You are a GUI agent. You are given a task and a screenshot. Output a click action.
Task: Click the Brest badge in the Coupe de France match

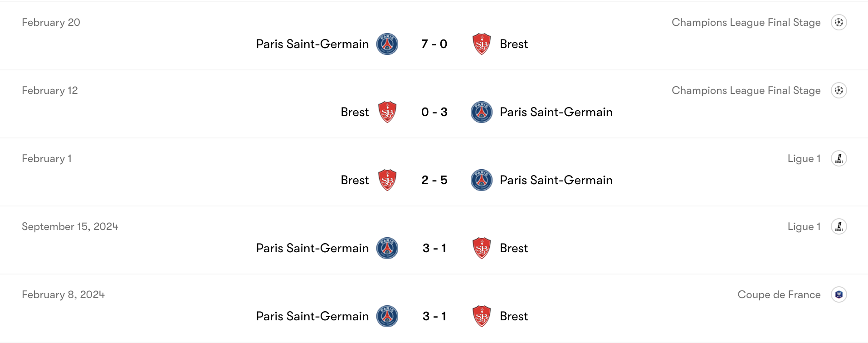point(481,316)
